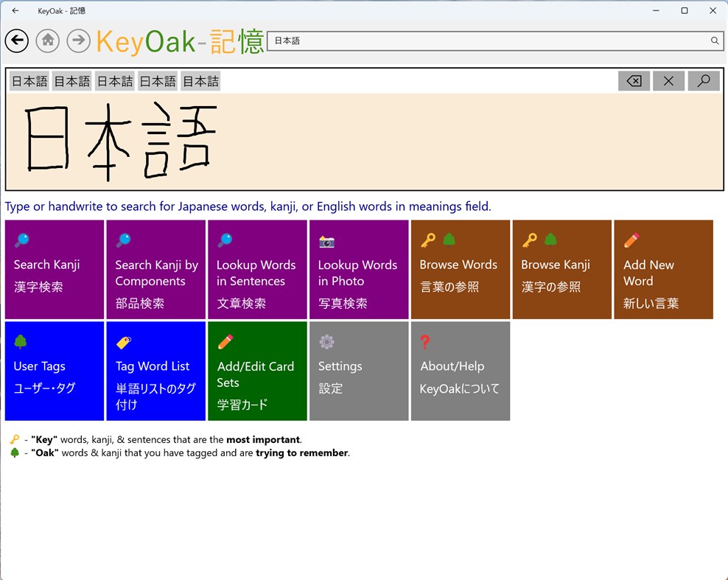The image size is (728, 580).
Task: Open the Add New Word tile
Action: coord(663,269)
